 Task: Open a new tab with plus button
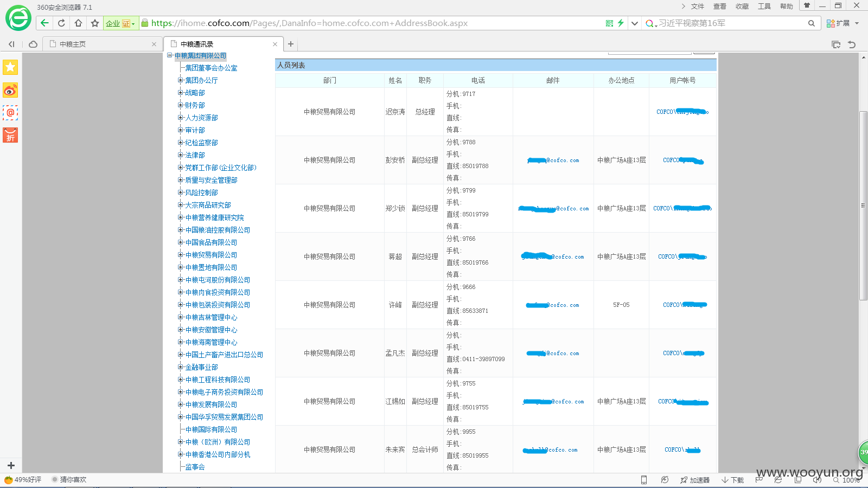pos(291,44)
